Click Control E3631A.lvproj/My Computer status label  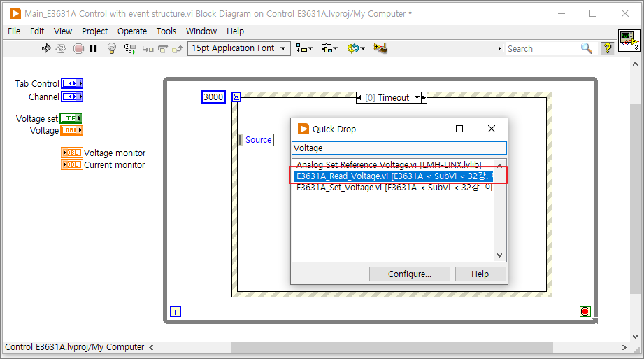point(74,347)
